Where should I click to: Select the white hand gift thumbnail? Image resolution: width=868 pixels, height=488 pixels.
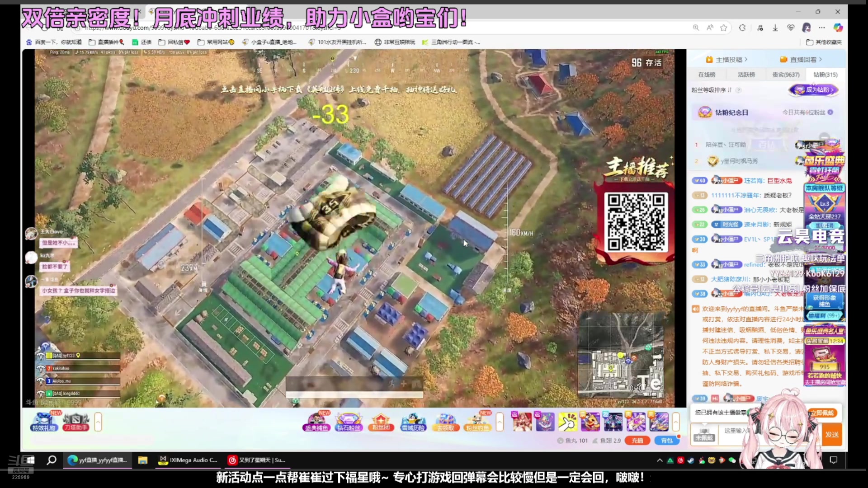click(567, 422)
